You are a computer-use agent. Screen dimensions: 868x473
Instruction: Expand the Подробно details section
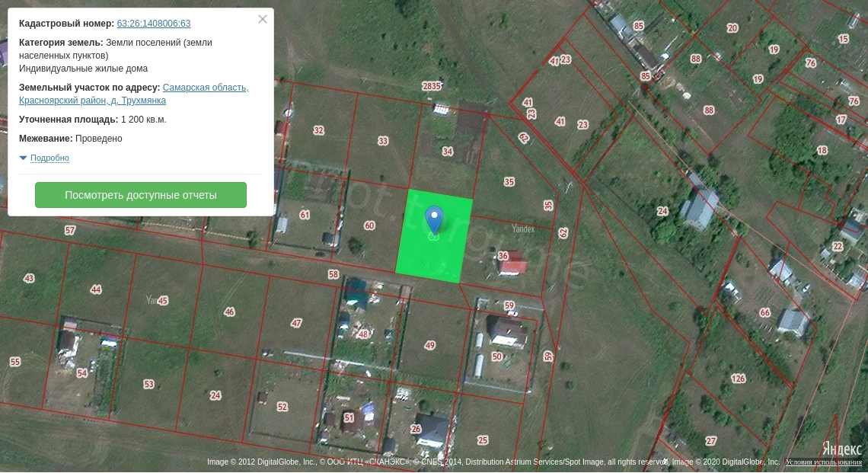pos(49,158)
